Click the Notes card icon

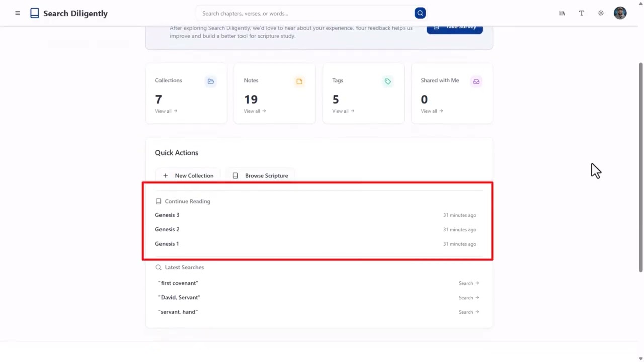[299, 81]
